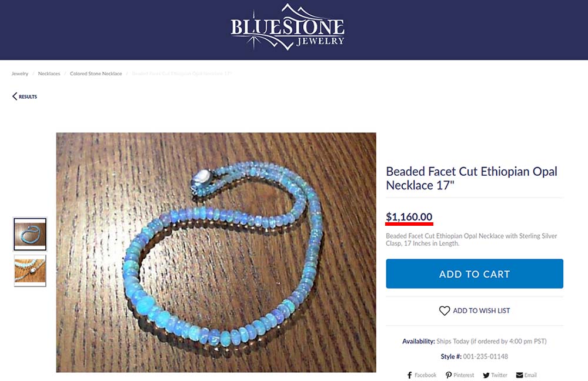Open the Jewelry breadcrumb link
This screenshot has height=381, width=588.
(x=20, y=73)
